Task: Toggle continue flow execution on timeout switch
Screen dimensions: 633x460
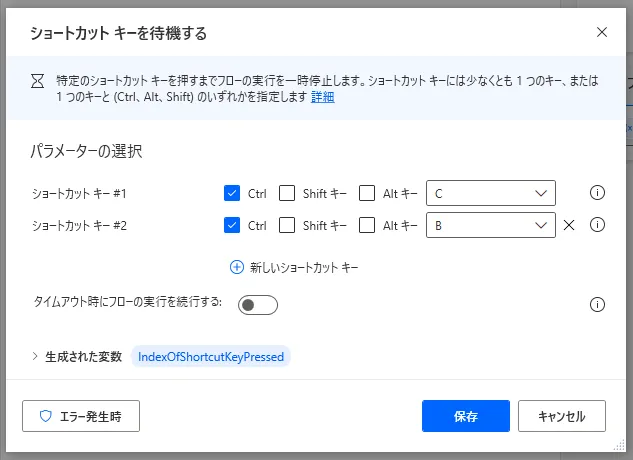Action: tap(258, 305)
